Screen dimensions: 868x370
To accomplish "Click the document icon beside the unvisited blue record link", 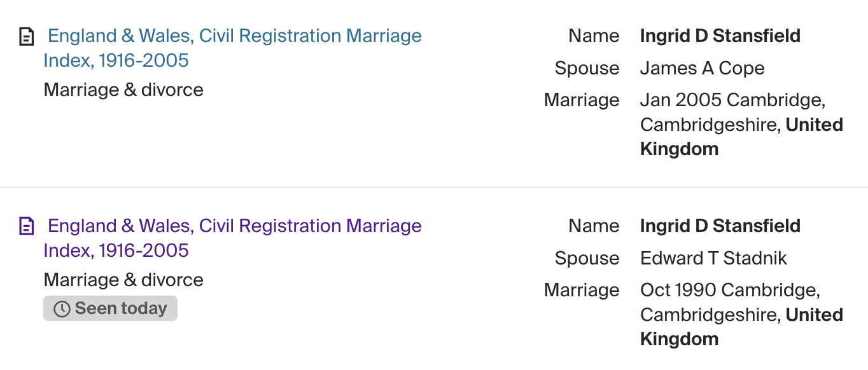I will pyautogui.click(x=26, y=37).
